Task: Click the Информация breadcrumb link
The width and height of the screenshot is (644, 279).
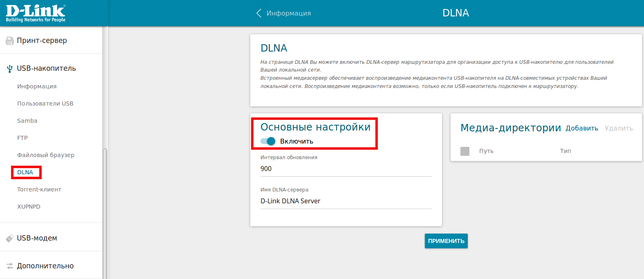Action: coord(288,13)
